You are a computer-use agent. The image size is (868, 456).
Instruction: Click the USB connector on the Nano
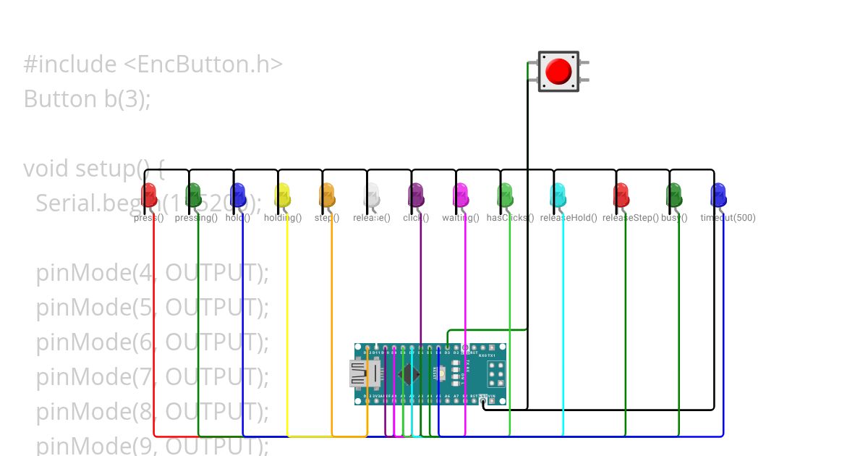(366, 374)
